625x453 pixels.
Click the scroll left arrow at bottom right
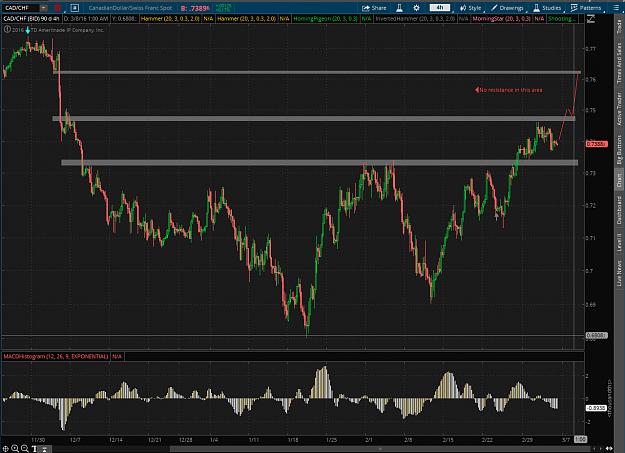[594, 449]
